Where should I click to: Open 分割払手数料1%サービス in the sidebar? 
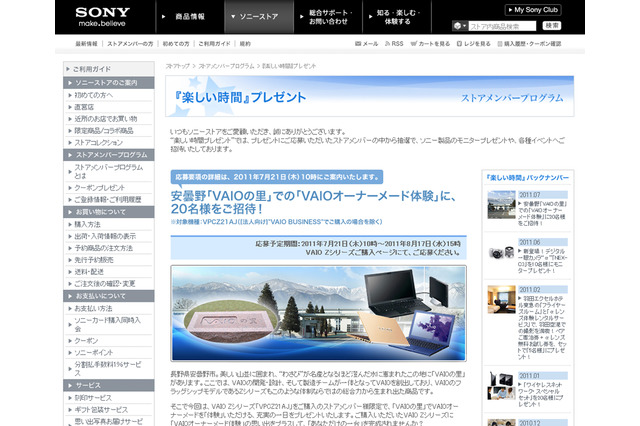pyautogui.click(x=109, y=368)
